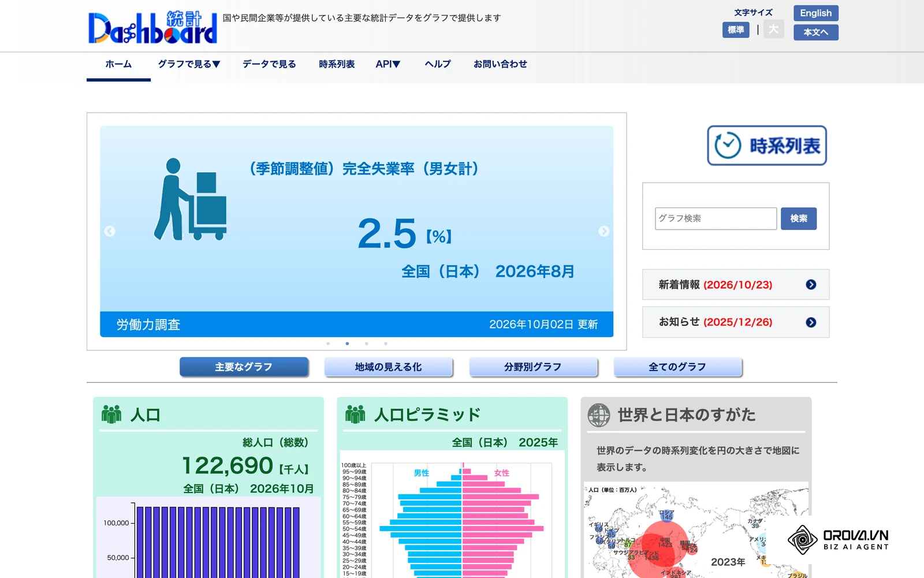This screenshot has height=578, width=924.
Task: Expand the グラフで見る dropdown menu
Action: [x=189, y=64]
